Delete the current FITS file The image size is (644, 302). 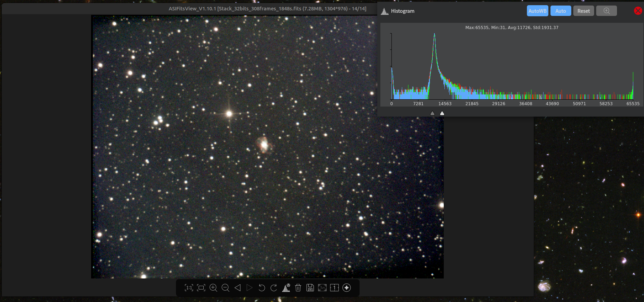click(x=298, y=288)
